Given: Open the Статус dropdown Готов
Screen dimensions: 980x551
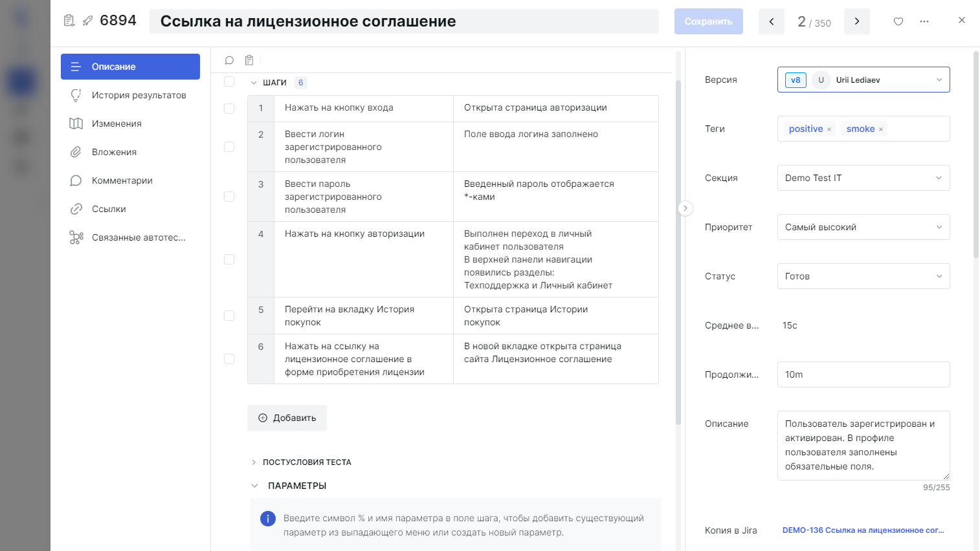Looking at the screenshot, I should (863, 276).
